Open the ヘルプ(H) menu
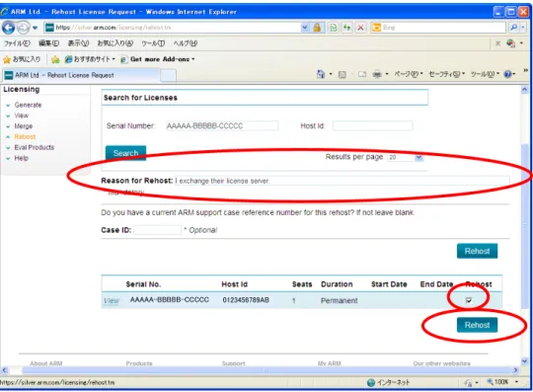Image resolution: width=533 pixels, height=392 pixels. 186,43
